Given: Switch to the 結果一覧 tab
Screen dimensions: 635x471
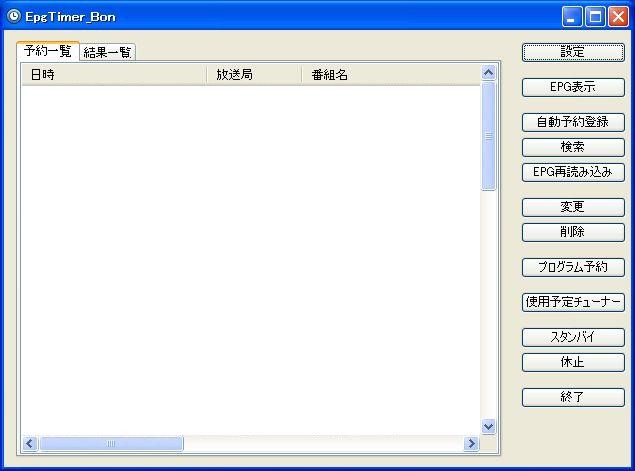Looking at the screenshot, I should (x=107, y=52).
